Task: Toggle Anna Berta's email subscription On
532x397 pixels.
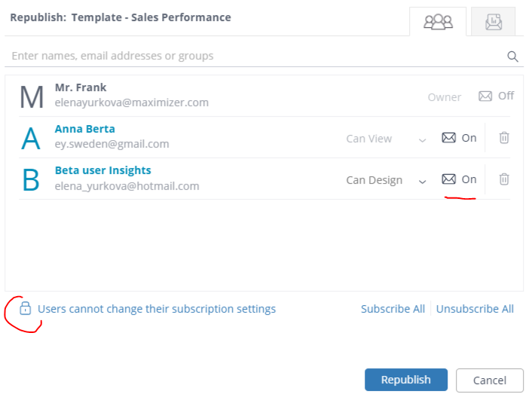Action: [459, 138]
